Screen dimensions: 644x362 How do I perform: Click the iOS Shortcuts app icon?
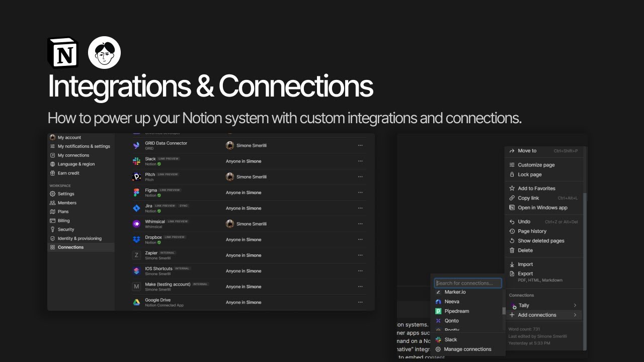(136, 271)
